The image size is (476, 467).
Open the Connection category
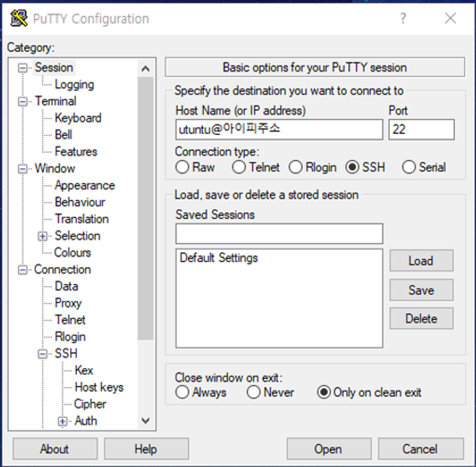pyautogui.click(x=63, y=269)
